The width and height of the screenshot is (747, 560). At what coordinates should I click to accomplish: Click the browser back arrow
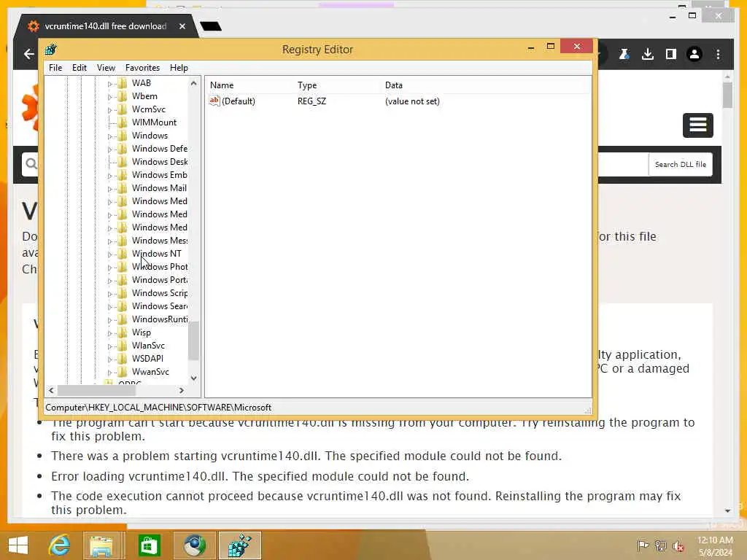pos(29,54)
